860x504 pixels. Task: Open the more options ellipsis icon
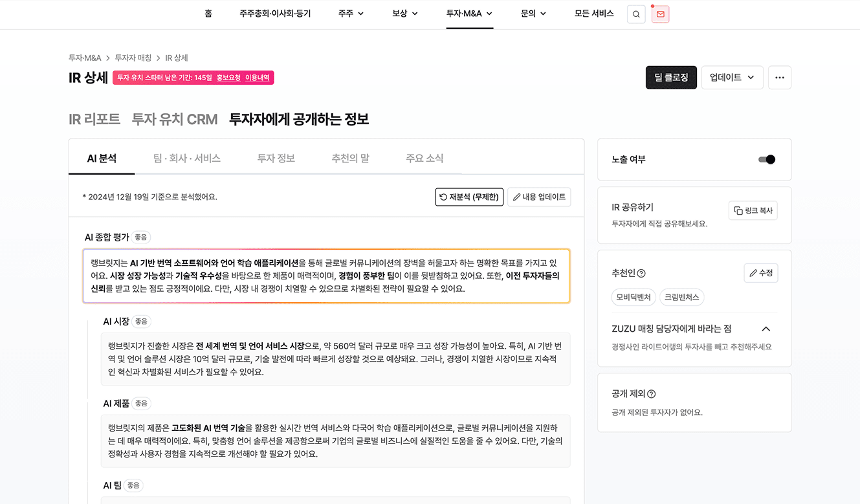(780, 77)
